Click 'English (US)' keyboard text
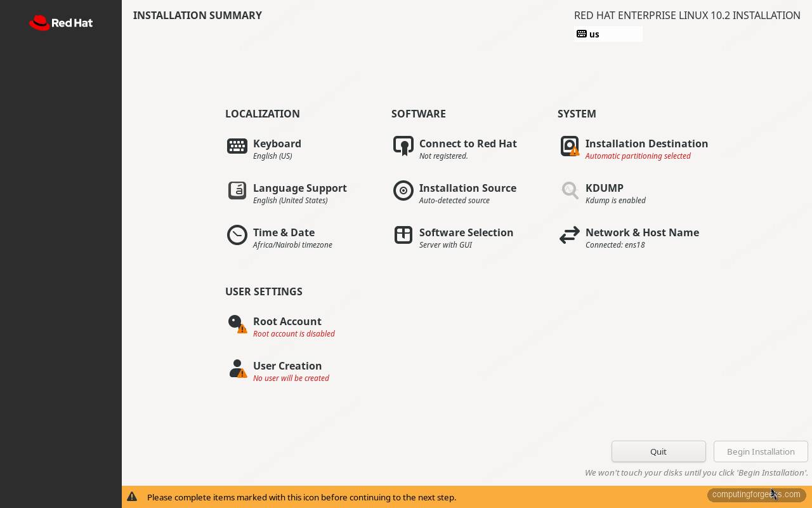 pos(273,156)
